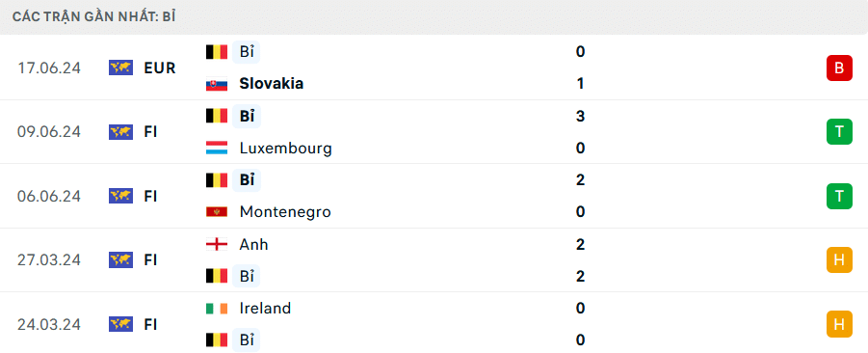Image resolution: width=868 pixels, height=353 pixels.
Task: Select the Anh team name
Action: [253, 244]
